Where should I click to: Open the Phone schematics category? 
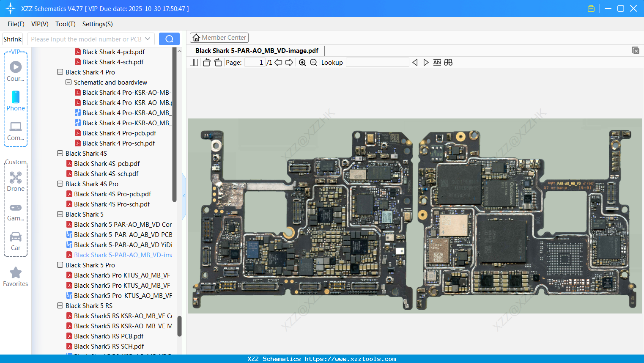pyautogui.click(x=16, y=102)
